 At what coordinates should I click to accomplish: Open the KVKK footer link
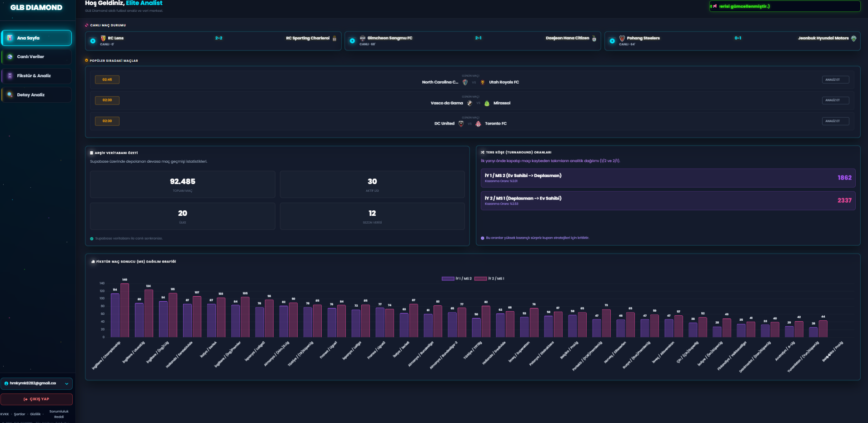tap(5, 414)
